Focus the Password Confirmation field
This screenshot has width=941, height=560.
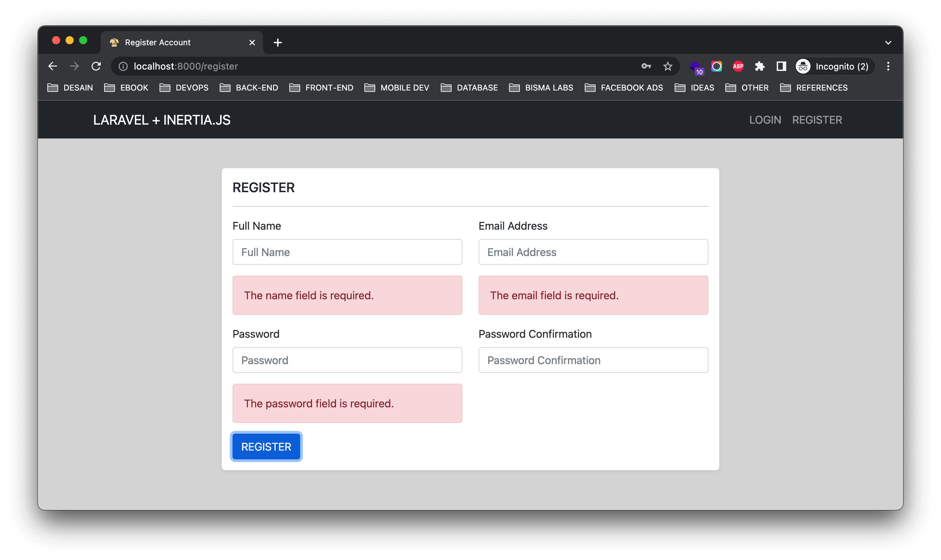tap(593, 360)
